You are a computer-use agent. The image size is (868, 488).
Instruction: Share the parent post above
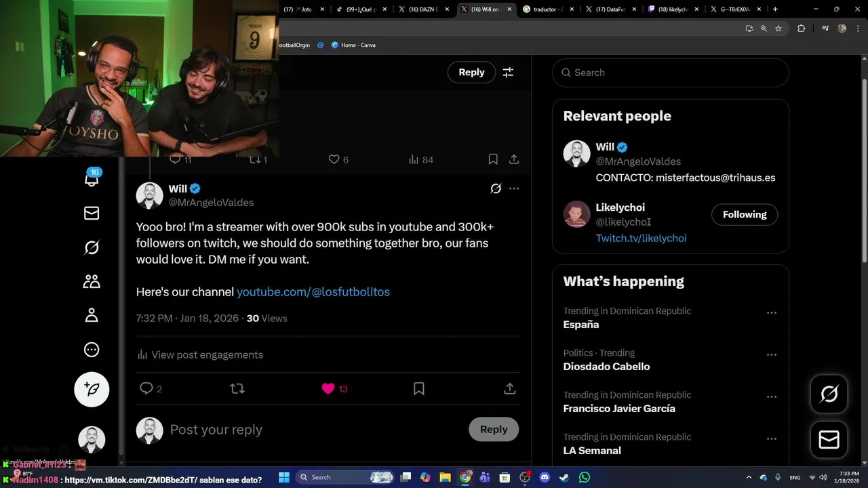click(x=514, y=159)
